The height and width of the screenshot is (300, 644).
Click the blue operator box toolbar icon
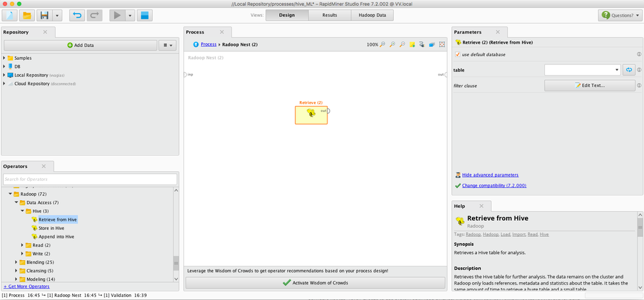(x=432, y=44)
